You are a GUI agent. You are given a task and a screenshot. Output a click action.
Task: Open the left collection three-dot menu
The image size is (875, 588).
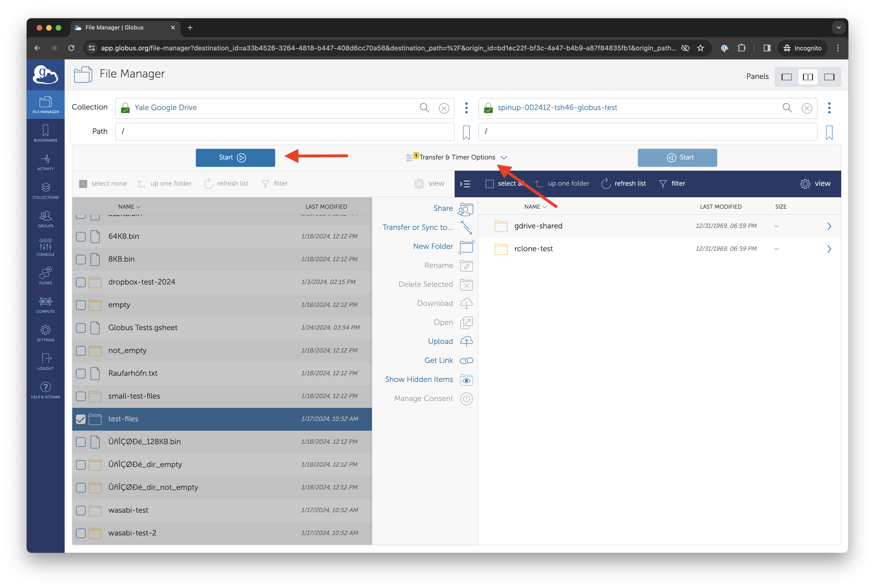coord(466,108)
